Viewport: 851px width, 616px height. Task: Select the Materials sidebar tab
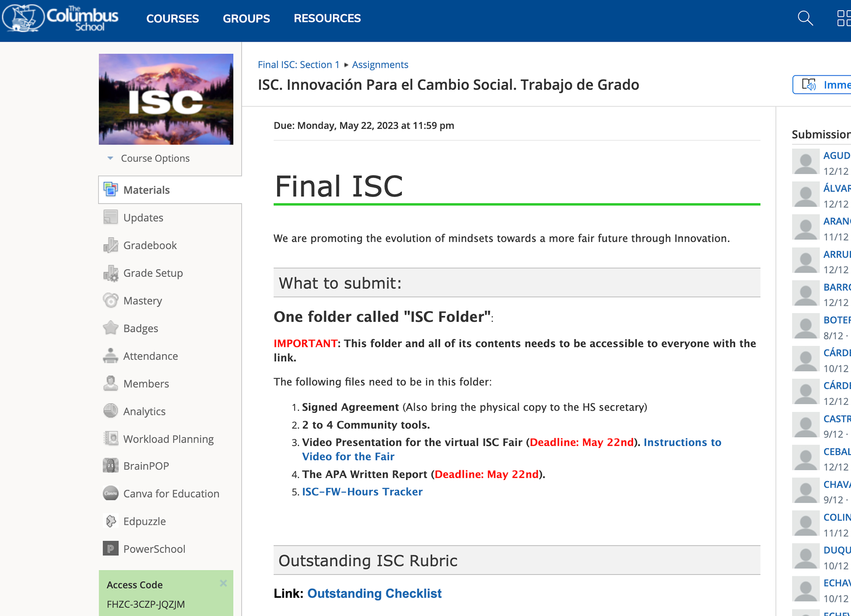pos(170,190)
